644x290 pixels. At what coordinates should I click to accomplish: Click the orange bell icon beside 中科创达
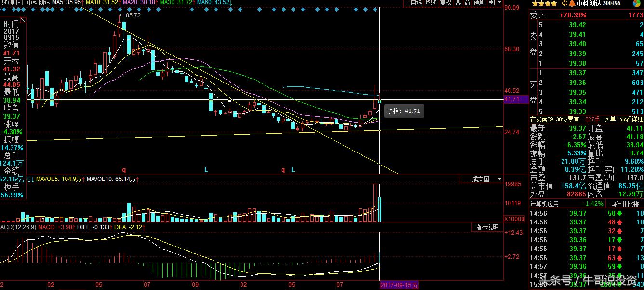coord(572,3)
